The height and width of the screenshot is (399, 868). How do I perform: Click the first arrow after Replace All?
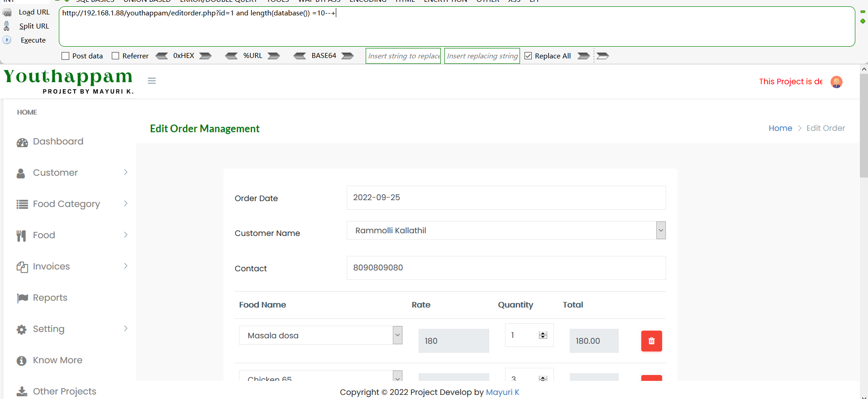(584, 56)
